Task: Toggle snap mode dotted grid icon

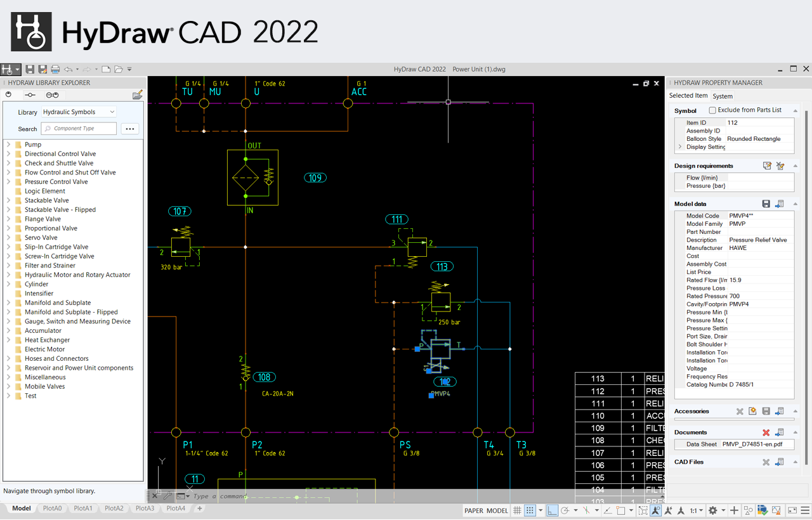Action: coord(530,510)
